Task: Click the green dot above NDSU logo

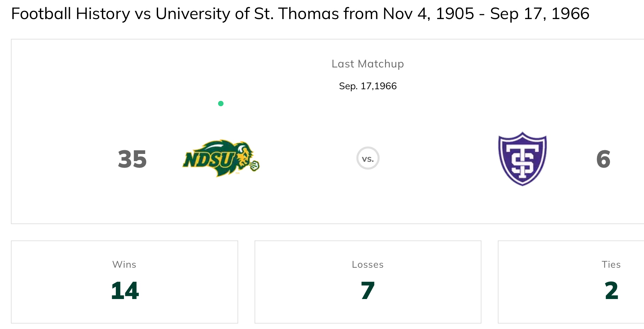Action: pyautogui.click(x=221, y=104)
